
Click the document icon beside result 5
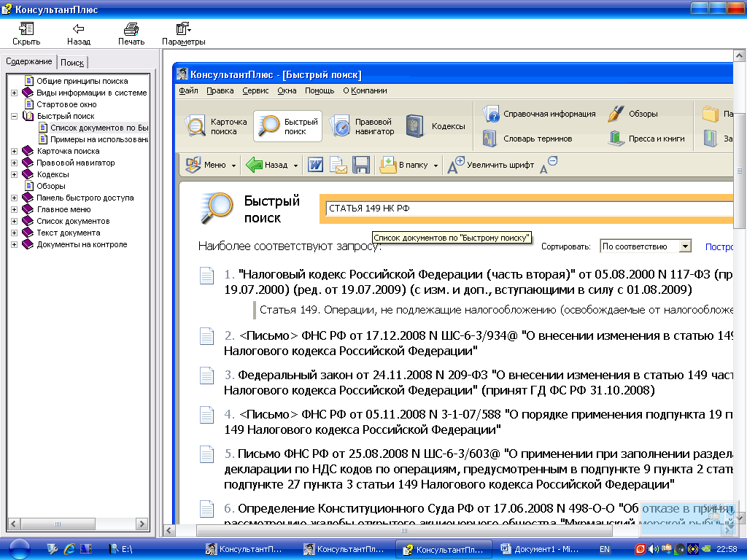(x=206, y=454)
